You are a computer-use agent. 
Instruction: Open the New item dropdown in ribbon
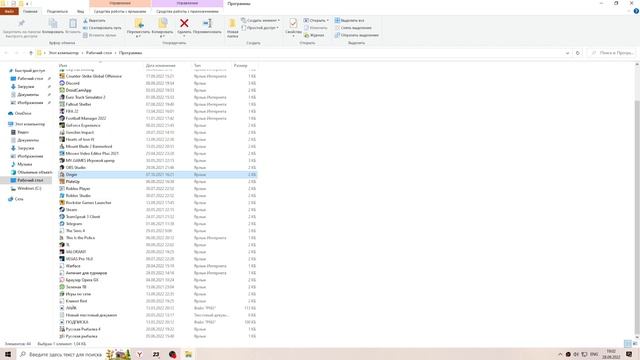(260, 20)
